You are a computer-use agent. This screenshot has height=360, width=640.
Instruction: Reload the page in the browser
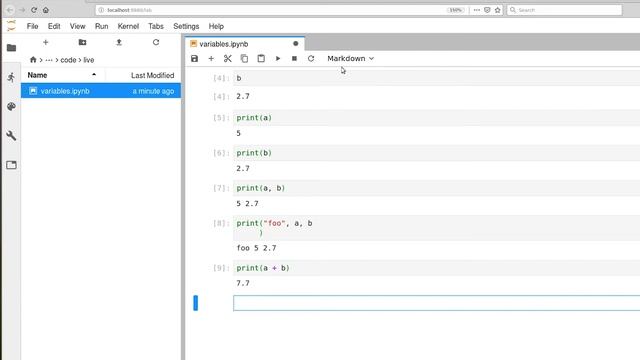[34, 10]
